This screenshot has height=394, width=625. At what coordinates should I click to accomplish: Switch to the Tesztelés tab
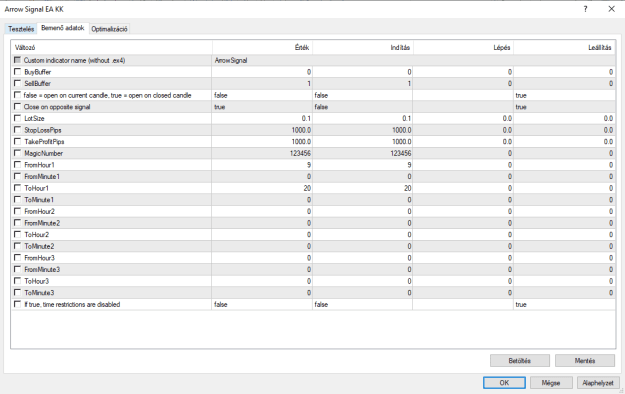pos(21,29)
